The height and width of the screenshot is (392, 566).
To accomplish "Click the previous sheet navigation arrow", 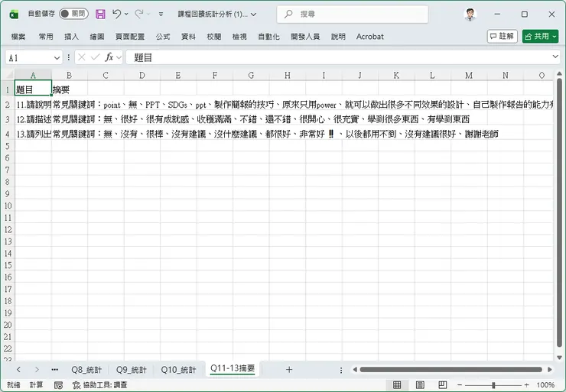I will pos(18,370).
